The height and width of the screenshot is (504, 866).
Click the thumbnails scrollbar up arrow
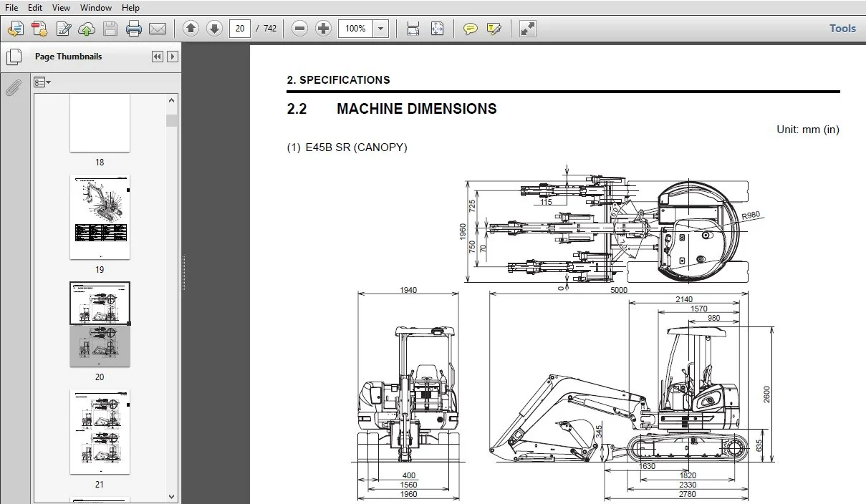click(x=171, y=101)
